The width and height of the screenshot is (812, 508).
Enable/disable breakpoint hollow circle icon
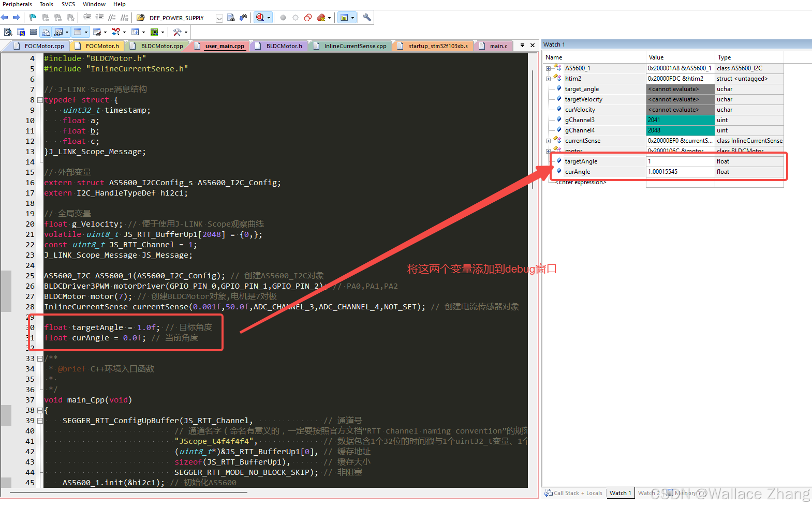[x=296, y=18]
